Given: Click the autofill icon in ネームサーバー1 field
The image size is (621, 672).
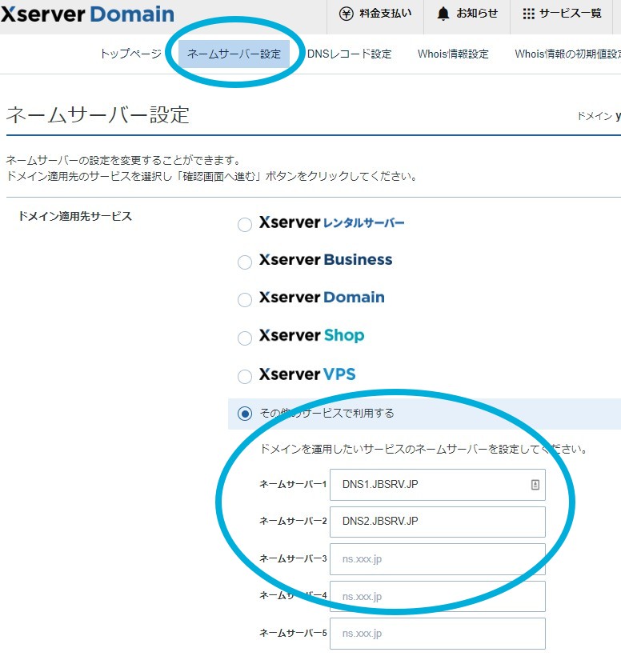Looking at the screenshot, I should click(535, 485).
